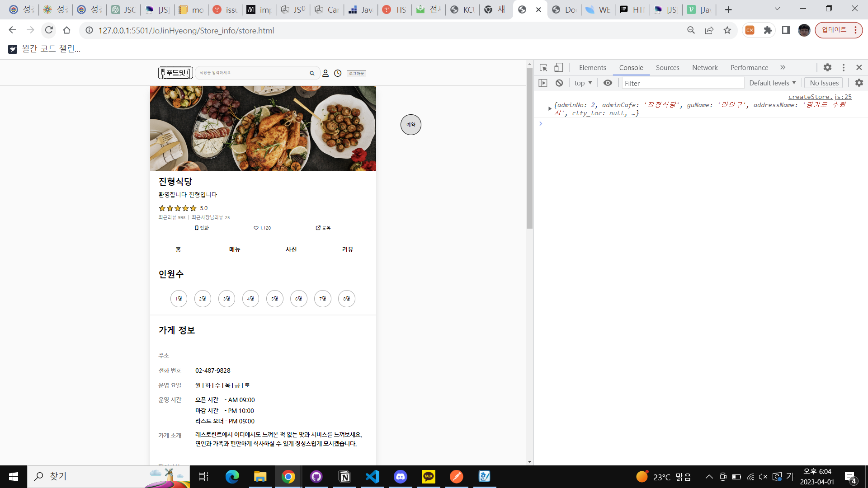This screenshot has width=868, height=488.
Task: Open the top JavaScript context dropdown
Action: (583, 83)
